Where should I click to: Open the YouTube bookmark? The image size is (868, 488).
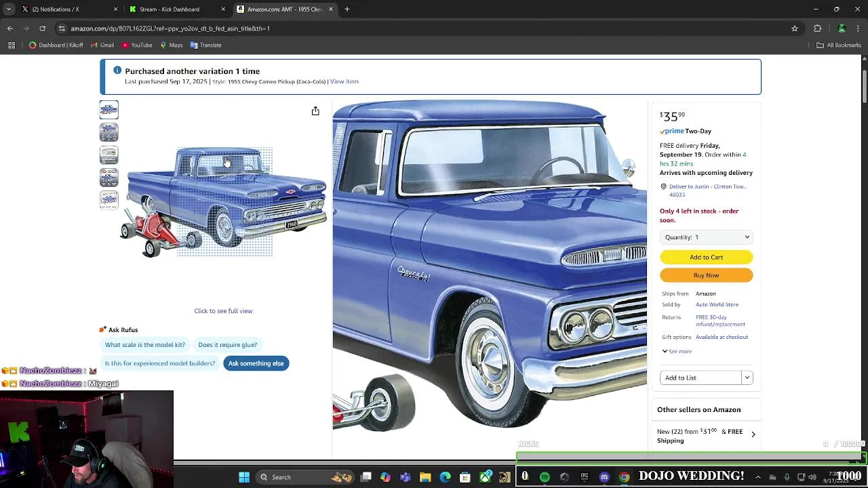(136, 45)
